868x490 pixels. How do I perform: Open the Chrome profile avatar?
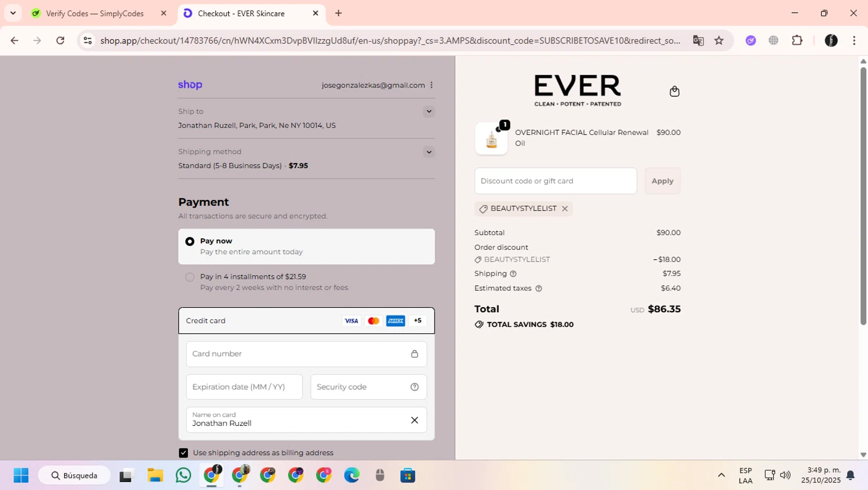pyautogui.click(x=831, y=40)
